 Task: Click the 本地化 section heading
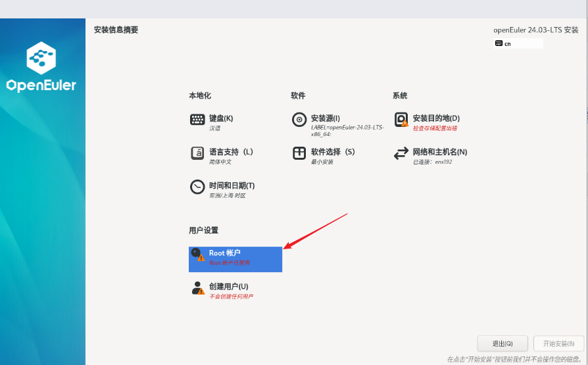[x=200, y=95]
